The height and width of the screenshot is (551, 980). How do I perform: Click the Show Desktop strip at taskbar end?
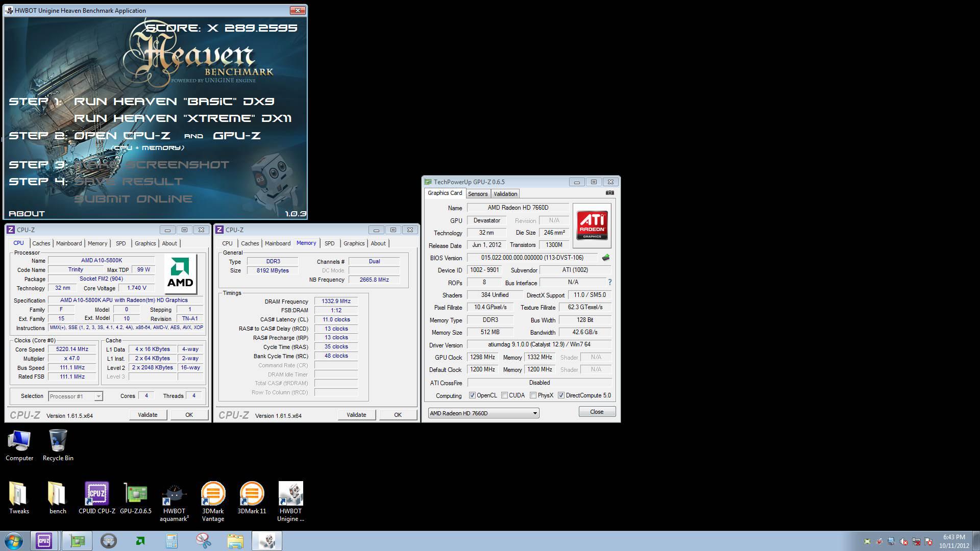(976, 541)
